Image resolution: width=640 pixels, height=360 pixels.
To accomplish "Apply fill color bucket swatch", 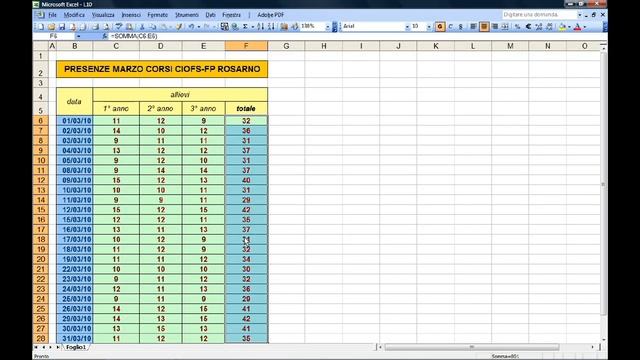I will coord(563,27).
